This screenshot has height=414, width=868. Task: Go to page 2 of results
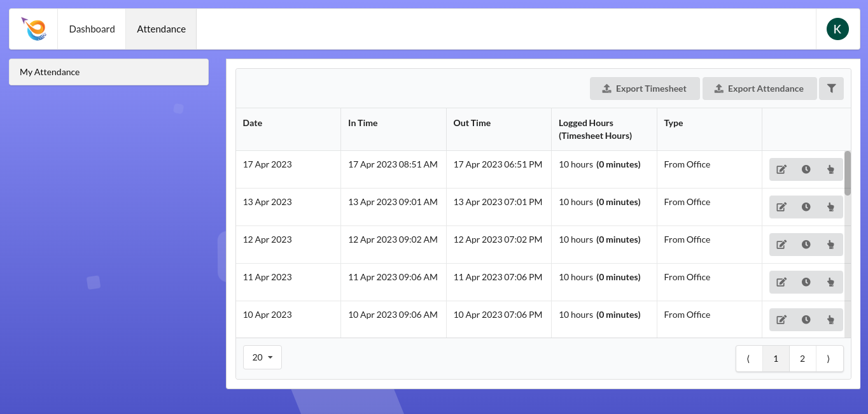[x=802, y=359]
